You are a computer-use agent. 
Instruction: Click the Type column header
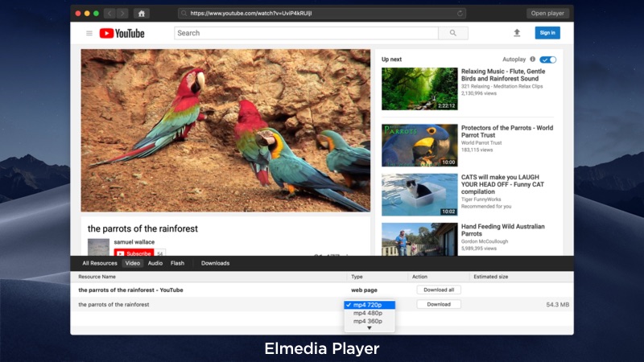point(357,277)
